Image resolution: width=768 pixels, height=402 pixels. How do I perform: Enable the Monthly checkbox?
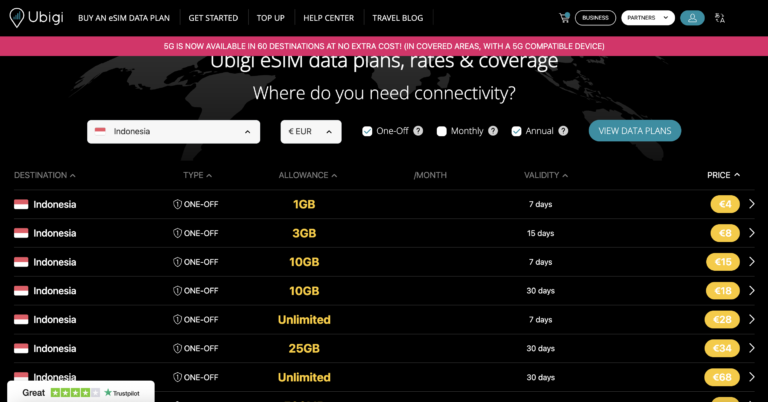(x=441, y=131)
